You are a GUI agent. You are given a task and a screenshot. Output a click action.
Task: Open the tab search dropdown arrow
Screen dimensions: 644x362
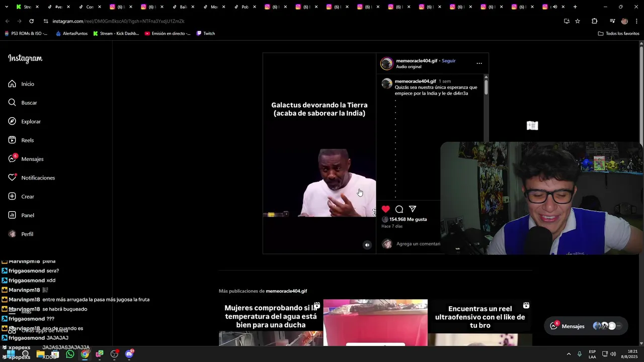point(7,7)
